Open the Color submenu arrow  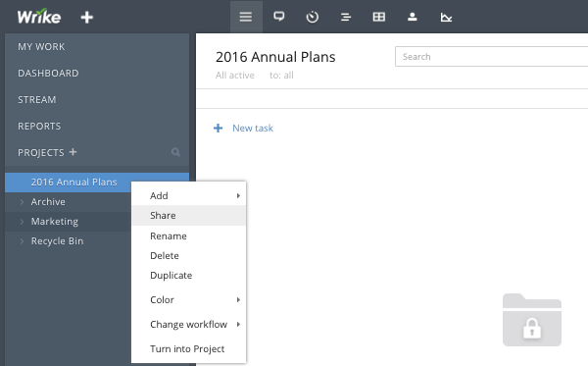238,299
